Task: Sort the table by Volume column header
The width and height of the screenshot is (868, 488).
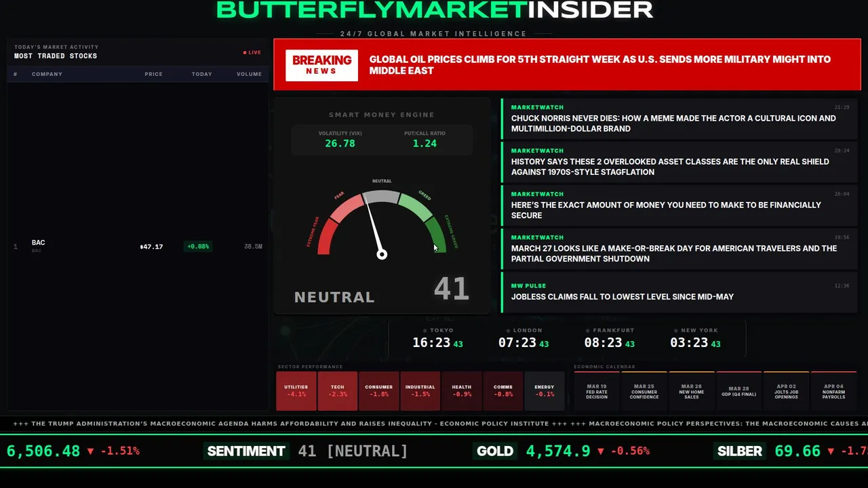Action: [x=249, y=74]
